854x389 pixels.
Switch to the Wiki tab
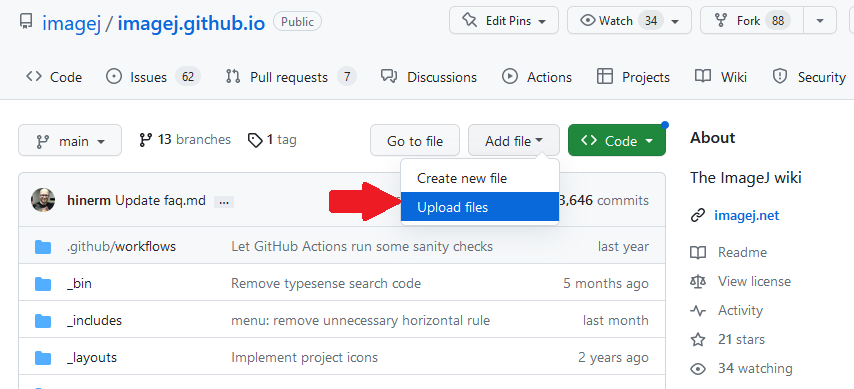(x=721, y=77)
